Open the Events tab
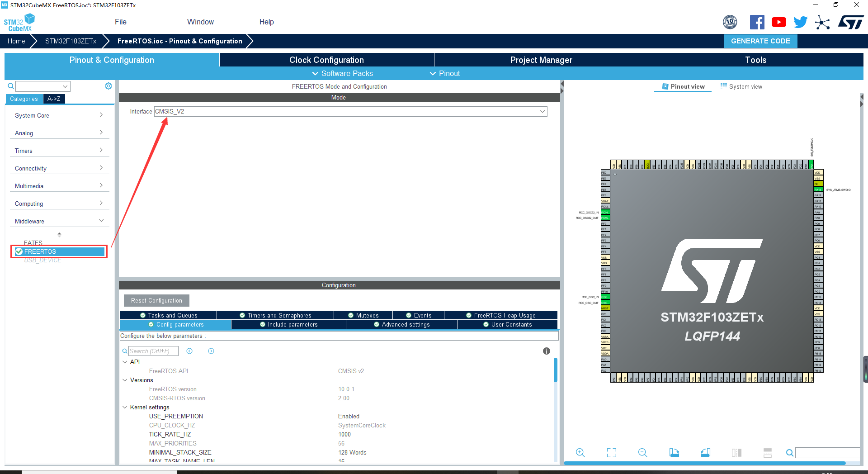The image size is (868, 474). click(x=418, y=315)
